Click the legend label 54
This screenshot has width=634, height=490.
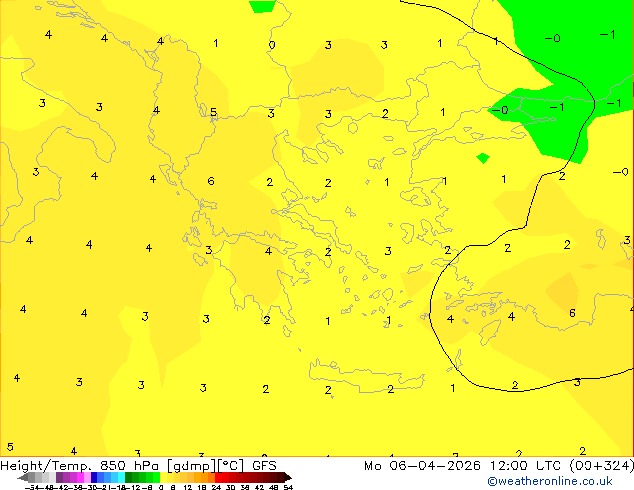pos(288,487)
